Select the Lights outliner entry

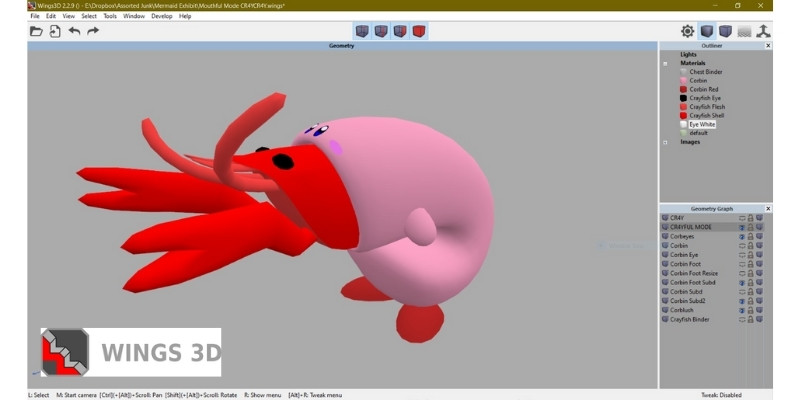[x=688, y=55]
